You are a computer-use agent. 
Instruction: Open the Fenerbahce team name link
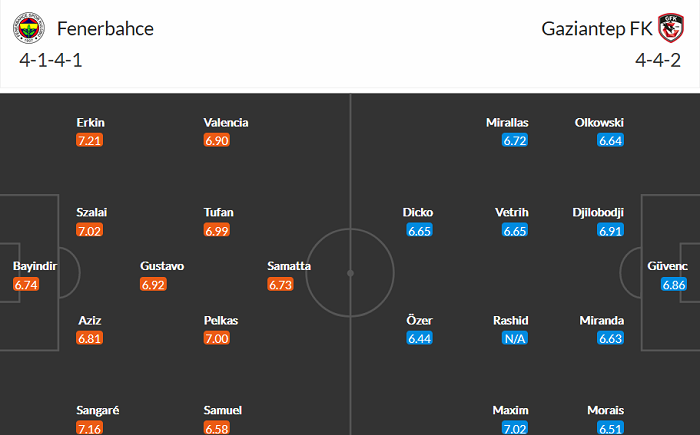coord(106,28)
